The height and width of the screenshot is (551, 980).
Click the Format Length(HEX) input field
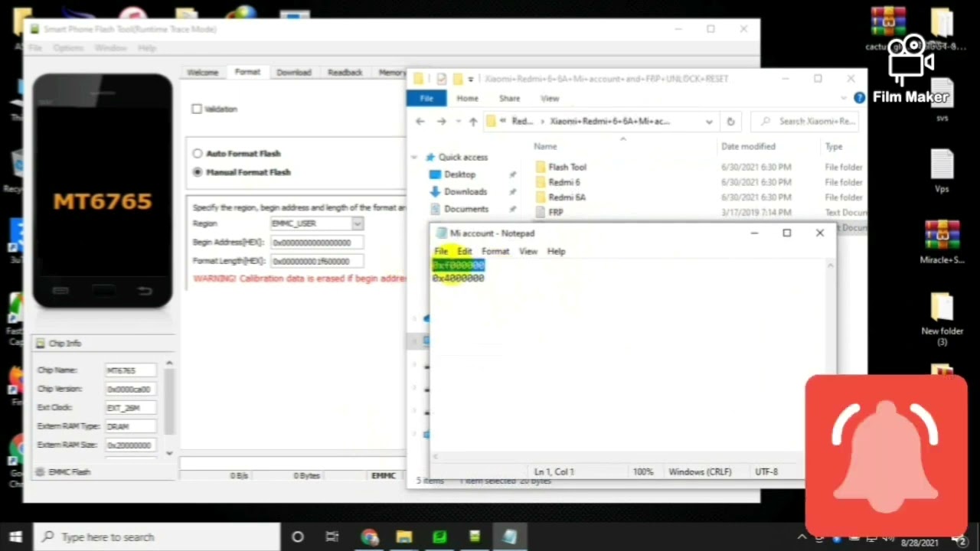pos(317,261)
